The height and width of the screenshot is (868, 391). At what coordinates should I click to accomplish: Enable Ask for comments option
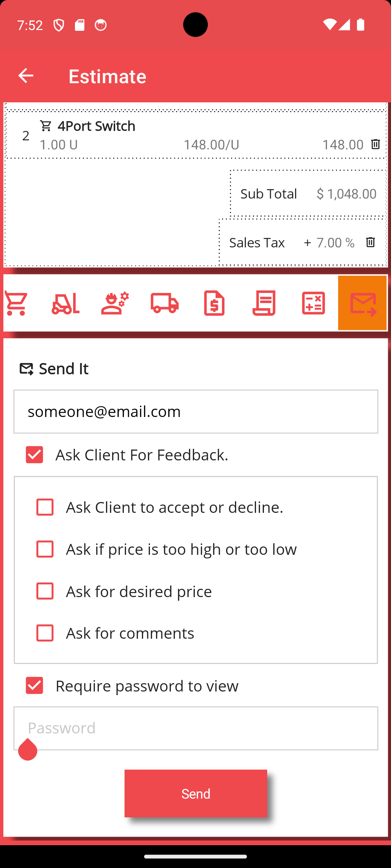pyautogui.click(x=45, y=633)
